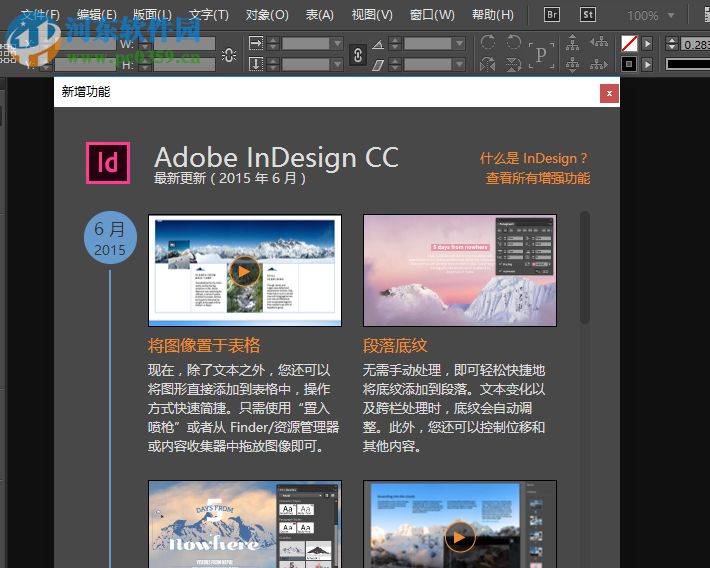The height and width of the screenshot is (568, 710).
Task: Play the video in the bottom-right thumbnail
Action: (460, 537)
